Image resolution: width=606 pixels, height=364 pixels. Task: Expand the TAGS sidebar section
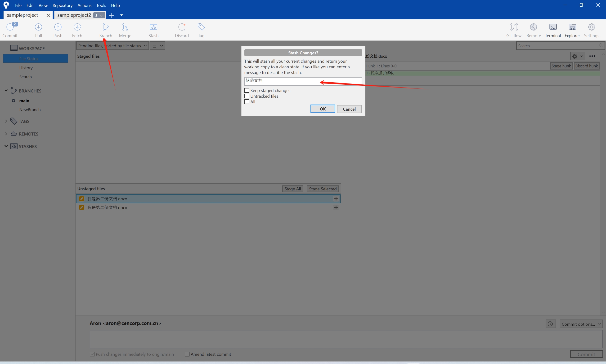tap(6, 121)
